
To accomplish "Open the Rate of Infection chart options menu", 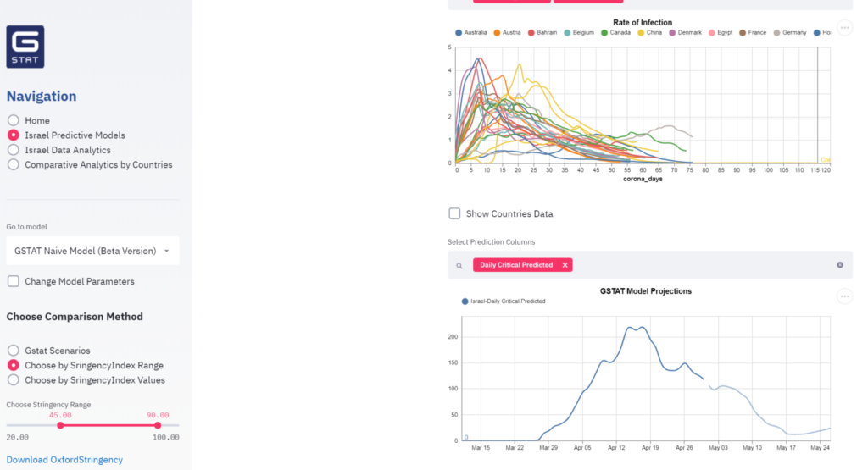I will tap(844, 28).
